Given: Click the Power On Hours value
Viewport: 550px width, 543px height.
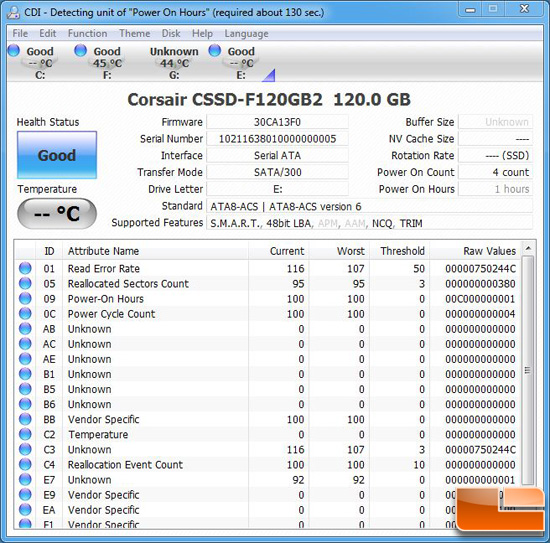Looking at the screenshot, I should point(496,189).
